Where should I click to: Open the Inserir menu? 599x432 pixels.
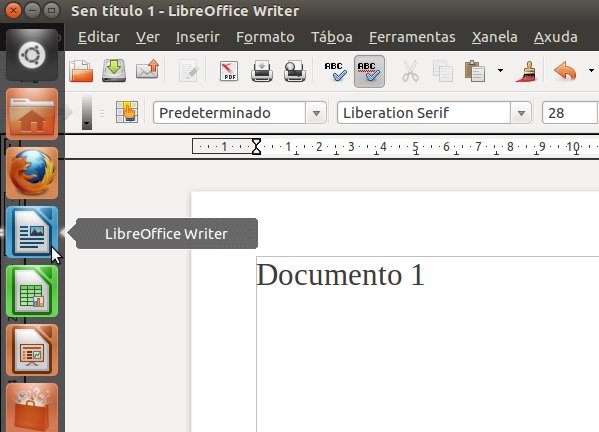click(x=198, y=37)
